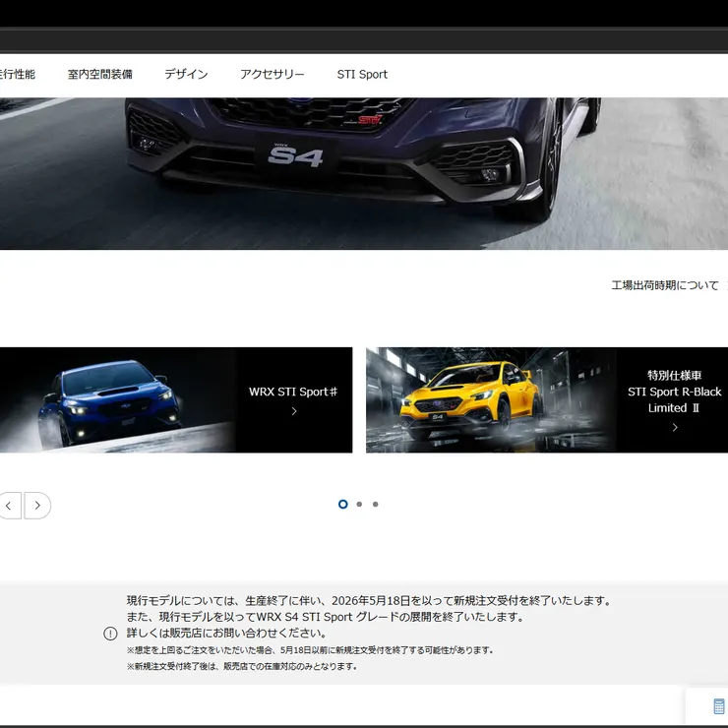Click chevron under WRX STI Sport♯ label
The width and height of the screenshot is (728, 728).
point(294,411)
